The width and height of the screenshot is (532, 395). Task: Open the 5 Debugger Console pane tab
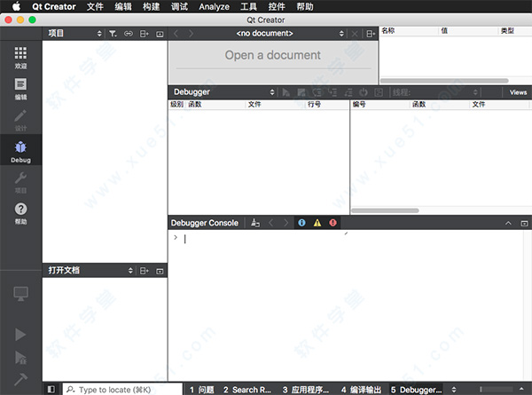point(417,390)
